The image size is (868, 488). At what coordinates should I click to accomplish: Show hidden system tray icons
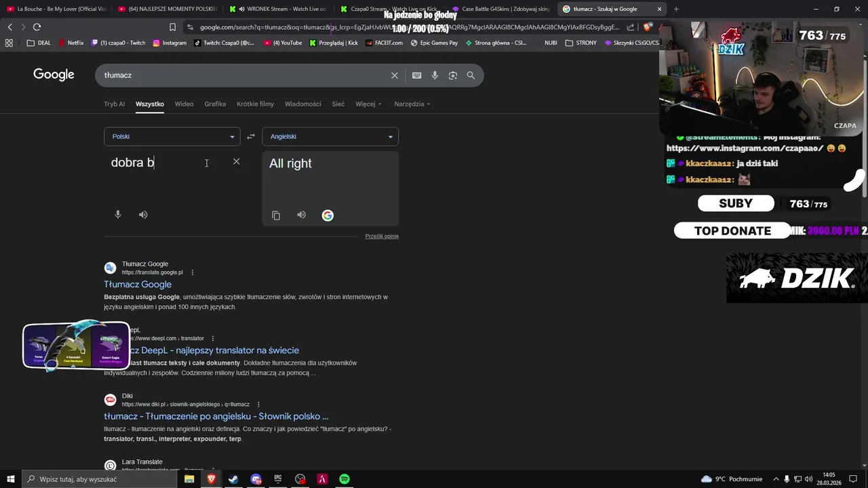(x=776, y=479)
